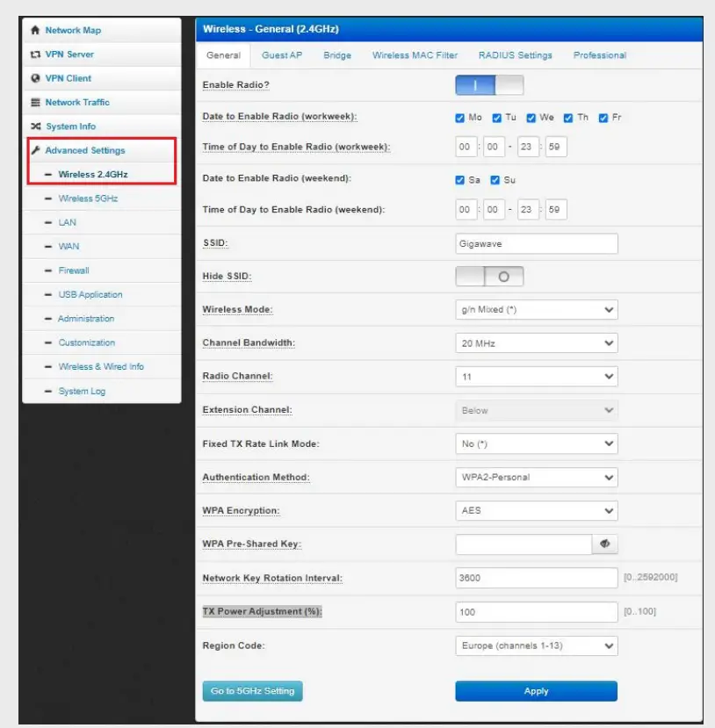The width and height of the screenshot is (715, 728).
Task: Open the Radio Channel dropdown
Action: pos(536,377)
